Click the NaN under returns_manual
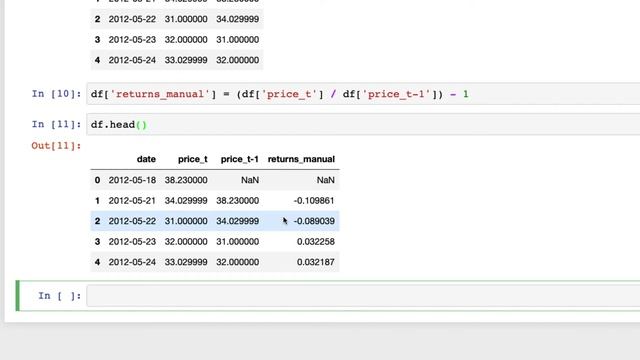This screenshot has height=360, width=640. coord(325,180)
